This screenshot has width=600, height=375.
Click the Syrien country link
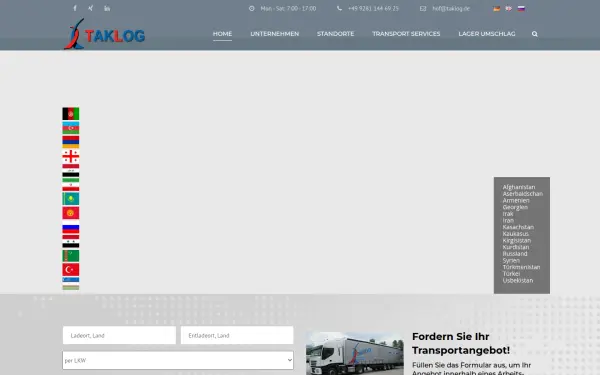click(x=511, y=261)
